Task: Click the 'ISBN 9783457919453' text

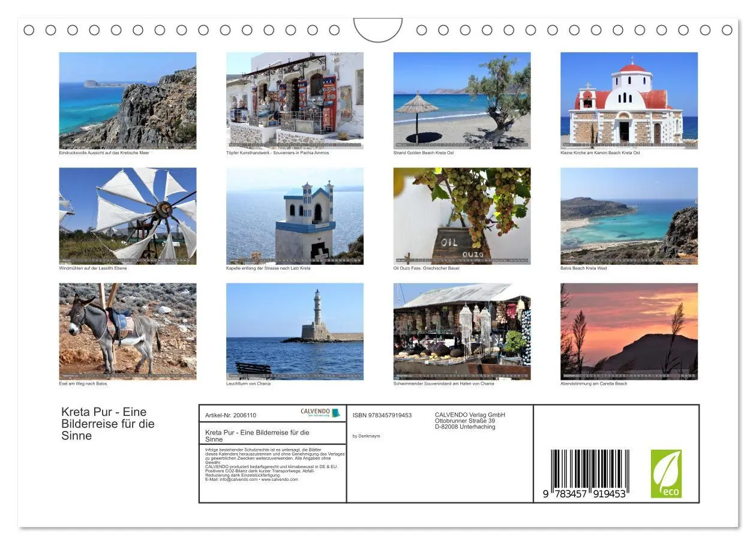Action: (x=382, y=415)
